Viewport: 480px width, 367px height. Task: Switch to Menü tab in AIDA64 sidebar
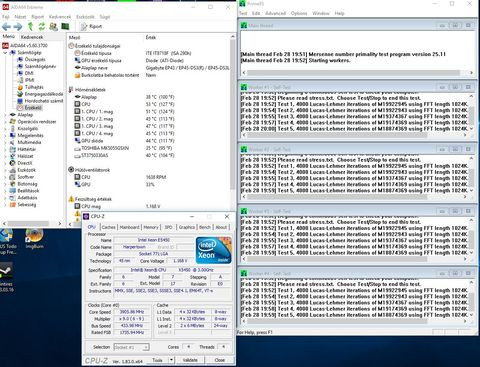point(9,36)
